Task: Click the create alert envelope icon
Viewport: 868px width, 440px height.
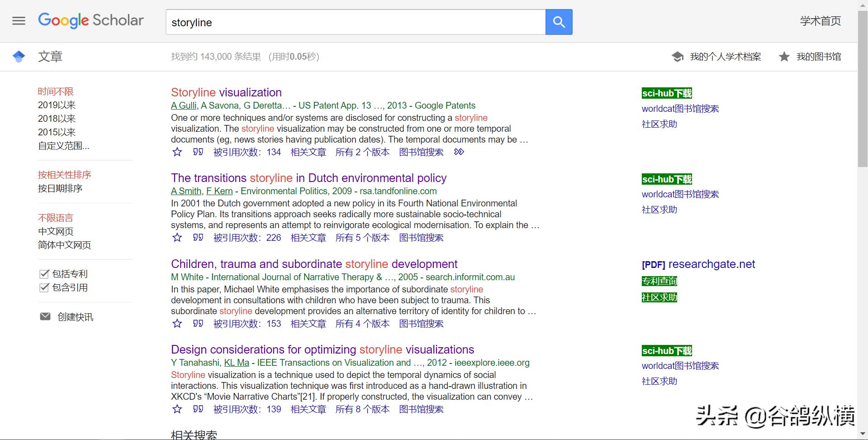Action: coord(45,316)
